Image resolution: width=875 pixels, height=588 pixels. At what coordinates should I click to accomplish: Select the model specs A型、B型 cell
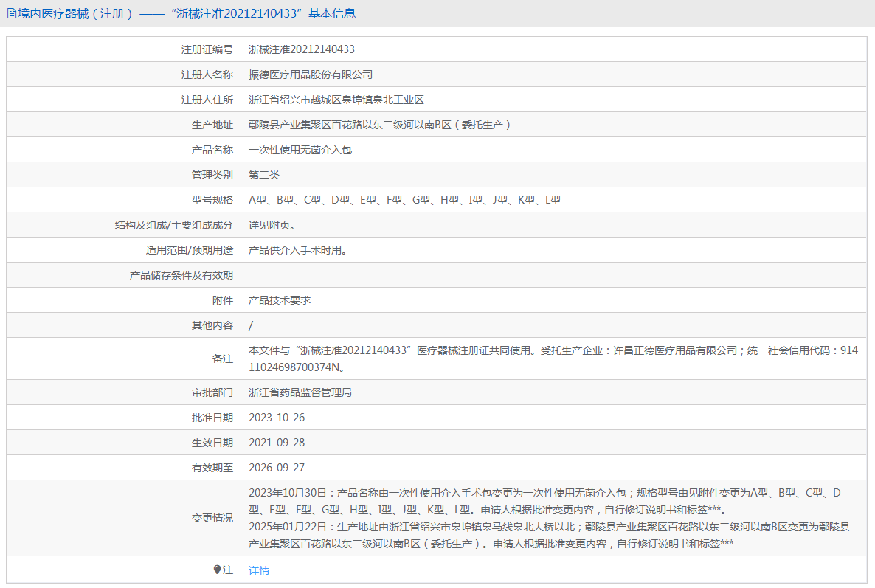[404, 200]
